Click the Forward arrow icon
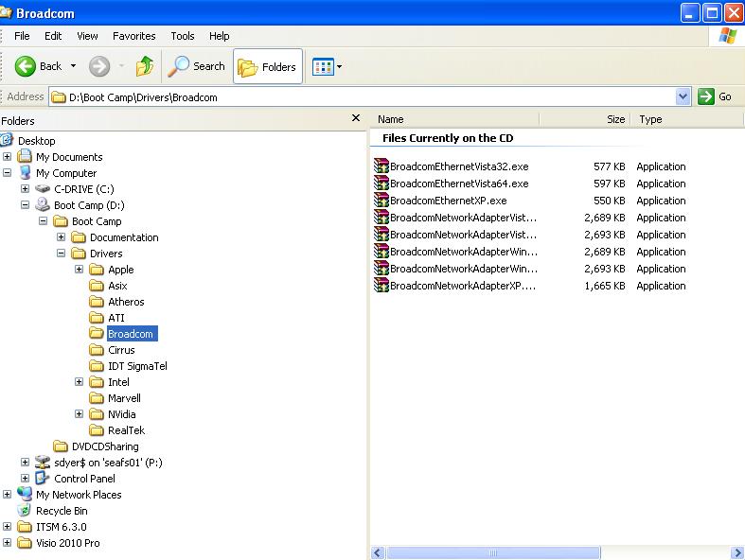Viewport: 745px width, 560px height. pos(99,66)
